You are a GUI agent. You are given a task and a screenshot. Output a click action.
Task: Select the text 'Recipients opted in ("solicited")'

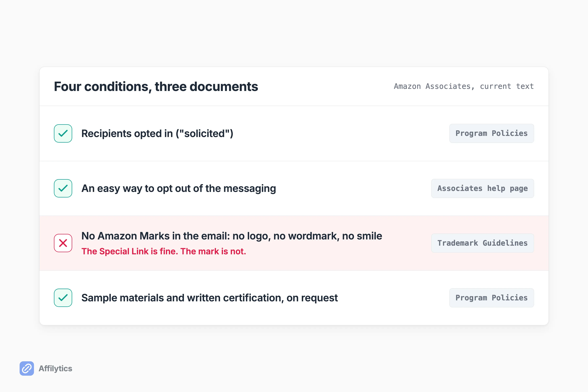point(157,133)
